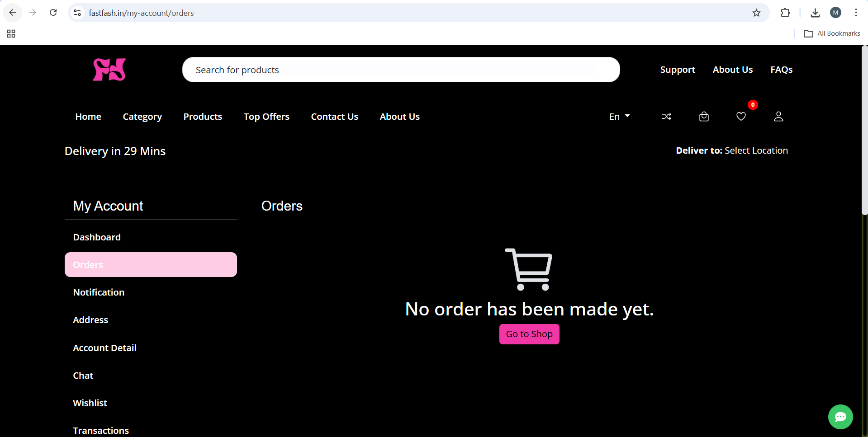Open the shopping bag cart icon
868x437 pixels.
tap(704, 117)
